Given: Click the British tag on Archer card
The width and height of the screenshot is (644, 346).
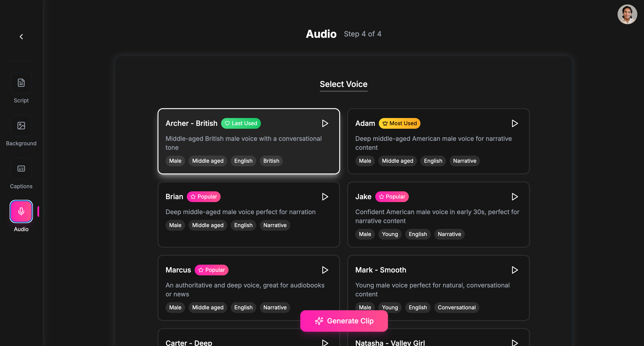Looking at the screenshot, I should (271, 161).
